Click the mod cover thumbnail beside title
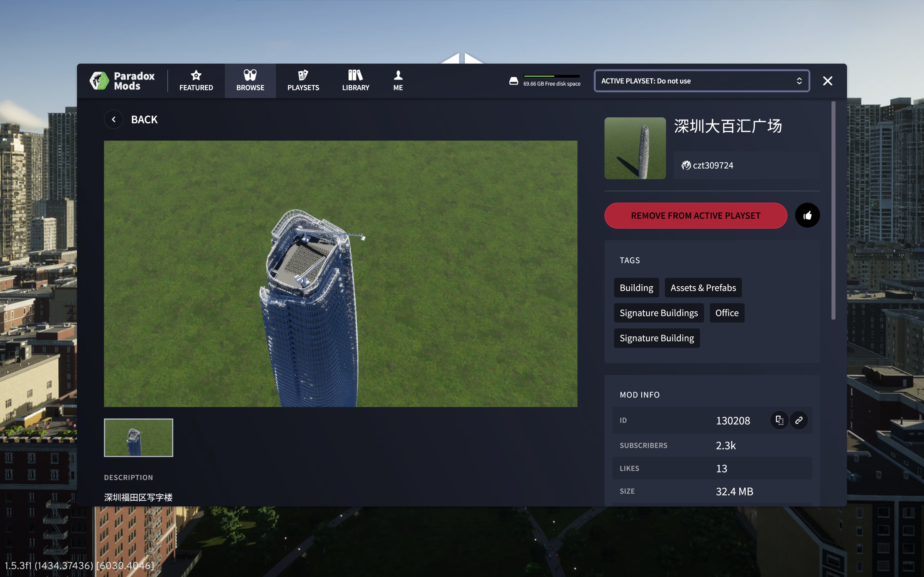 pyautogui.click(x=635, y=148)
